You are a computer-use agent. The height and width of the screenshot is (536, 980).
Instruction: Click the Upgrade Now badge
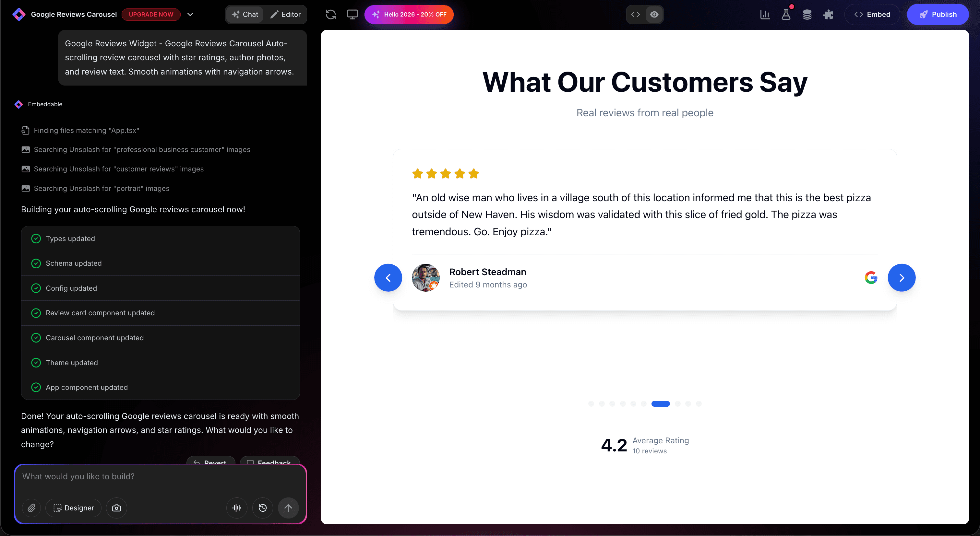151,14
